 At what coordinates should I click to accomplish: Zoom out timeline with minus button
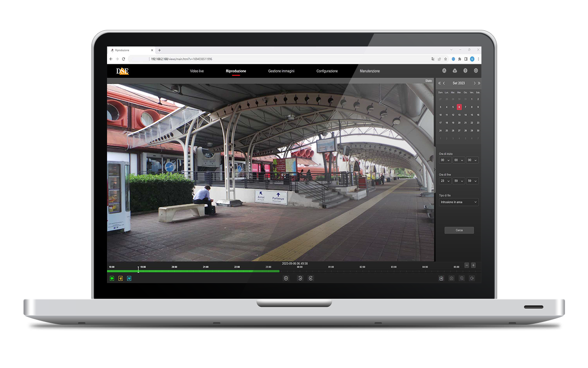coord(467,265)
